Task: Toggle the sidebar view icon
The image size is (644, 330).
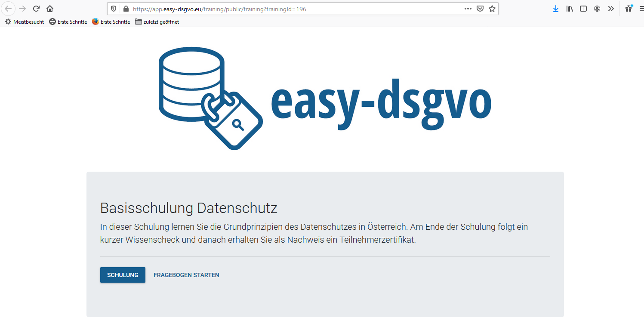Action: (583, 9)
